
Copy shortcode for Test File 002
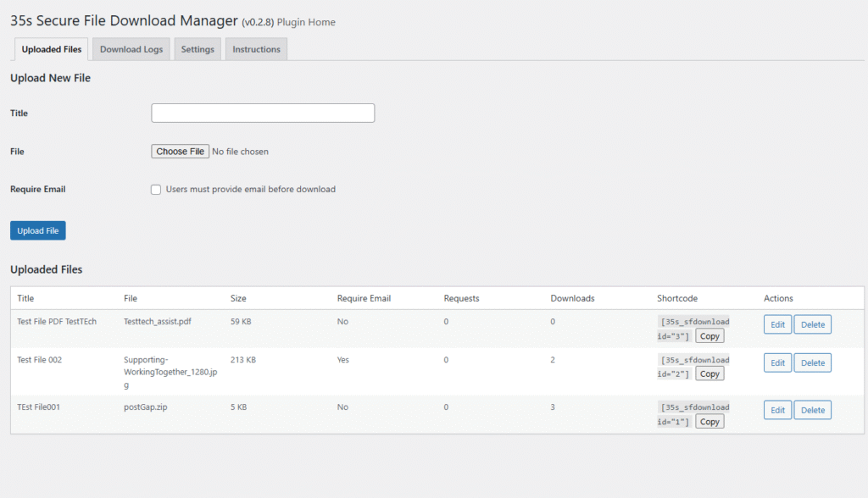tap(709, 373)
